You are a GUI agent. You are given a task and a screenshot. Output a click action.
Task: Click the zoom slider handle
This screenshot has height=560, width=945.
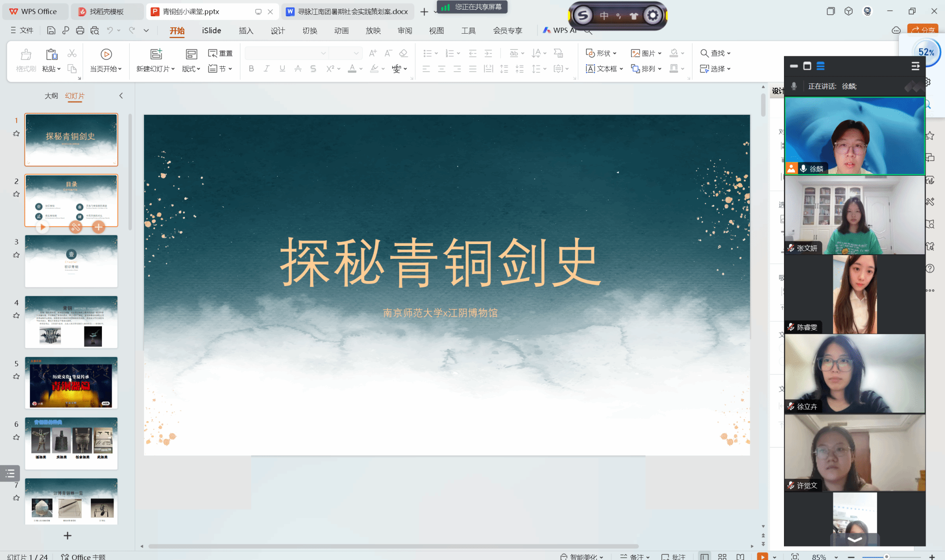pos(886,557)
